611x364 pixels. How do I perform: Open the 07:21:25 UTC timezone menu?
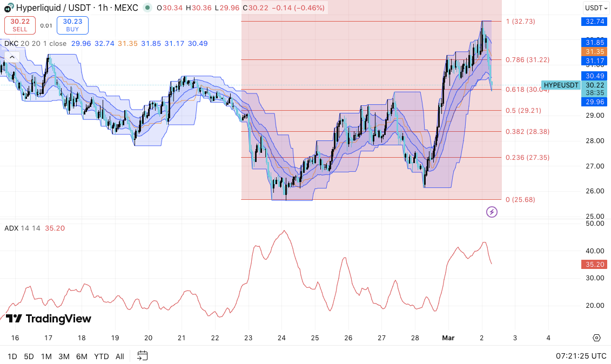(581, 356)
